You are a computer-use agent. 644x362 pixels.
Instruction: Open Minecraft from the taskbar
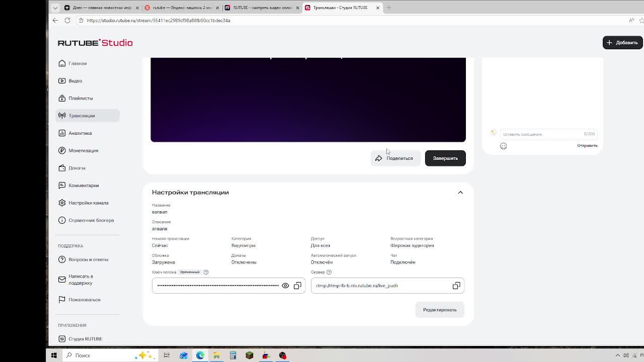(250, 355)
